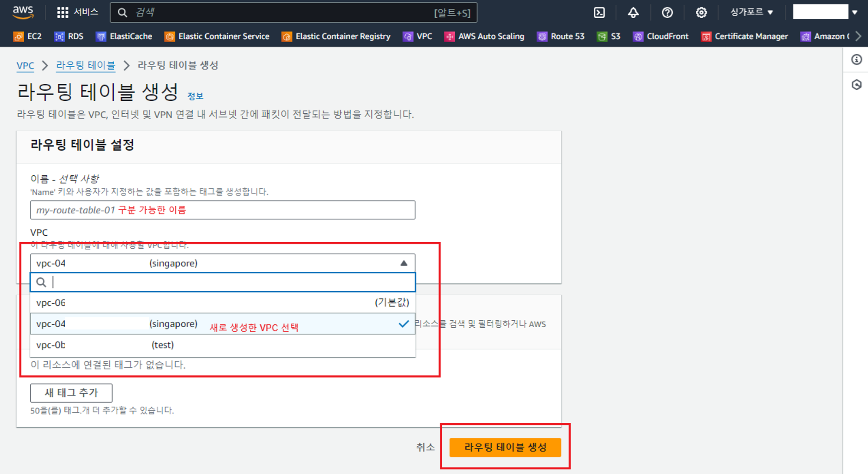Screen dimensions: 868x474
Task: Click the route table name input field
Action: pyautogui.click(x=222, y=210)
